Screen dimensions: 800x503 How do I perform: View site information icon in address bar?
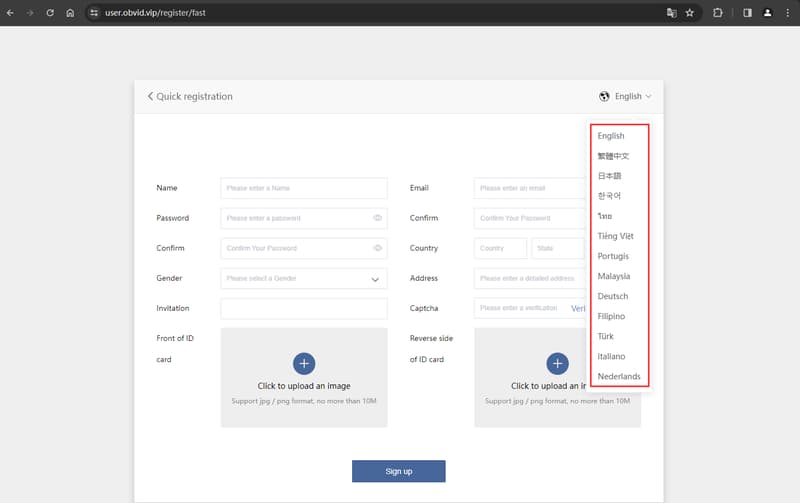click(x=94, y=13)
